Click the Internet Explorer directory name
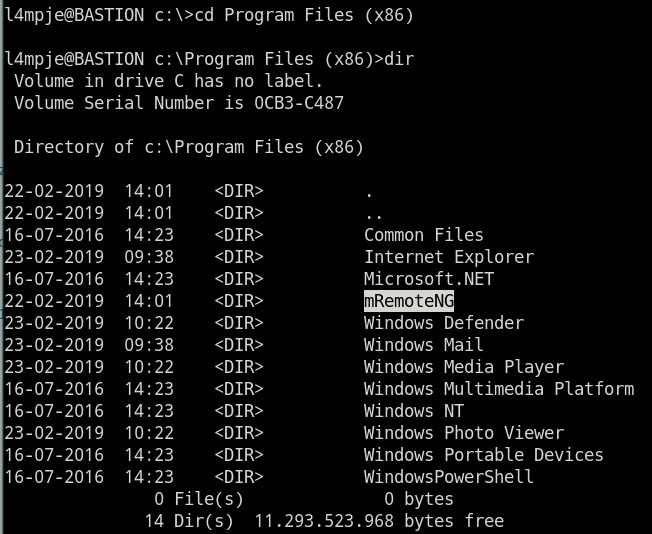The image size is (652, 534). pos(448,257)
